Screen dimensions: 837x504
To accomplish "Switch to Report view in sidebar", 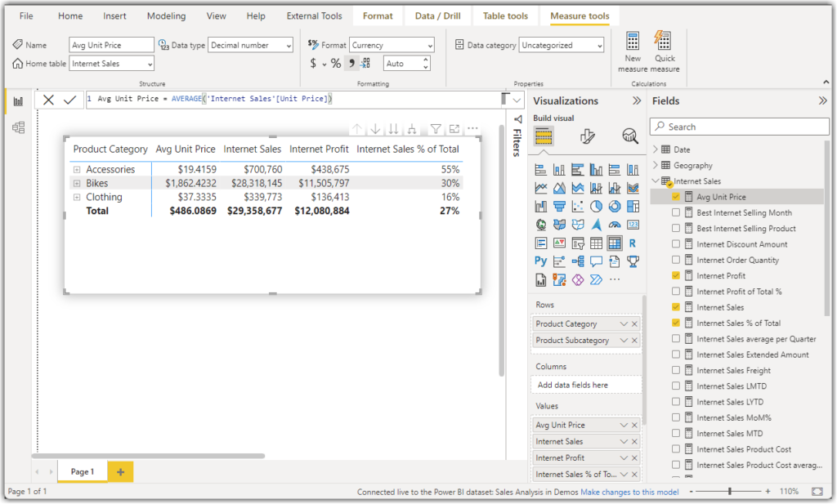I will pos(18,101).
